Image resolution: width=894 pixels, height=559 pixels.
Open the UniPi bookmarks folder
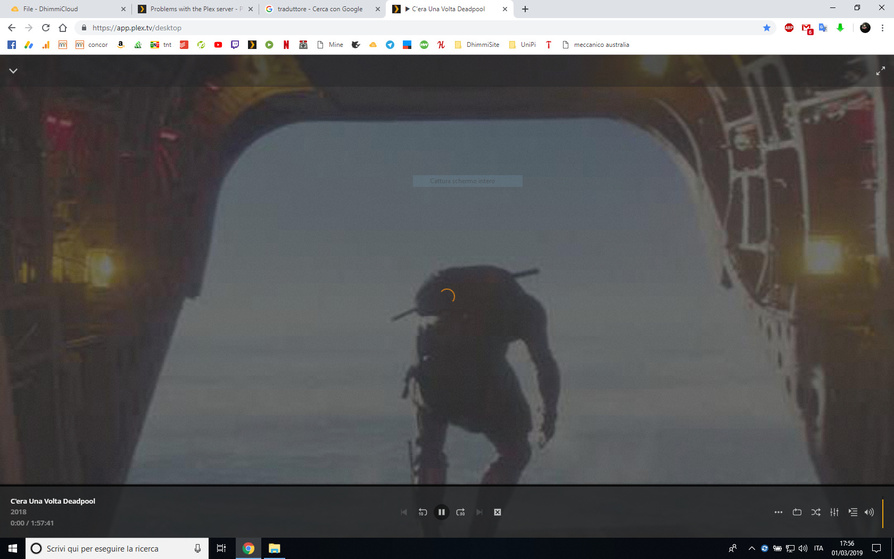click(522, 44)
